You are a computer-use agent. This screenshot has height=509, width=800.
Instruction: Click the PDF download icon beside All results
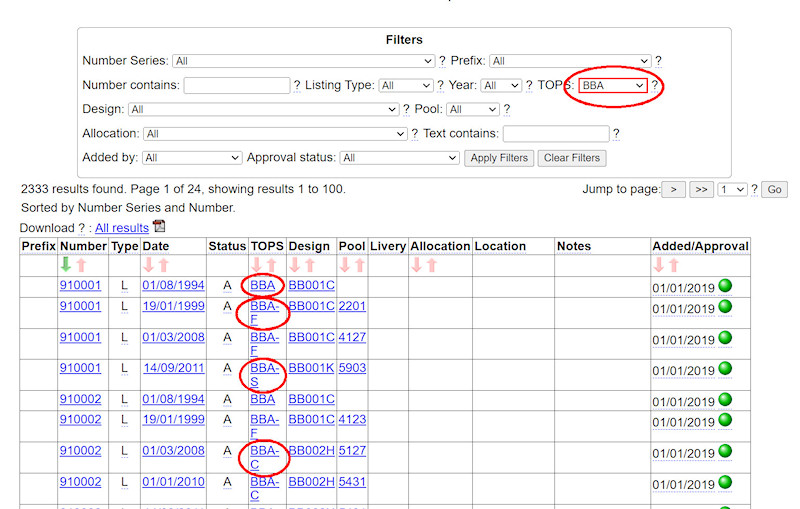click(x=158, y=227)
